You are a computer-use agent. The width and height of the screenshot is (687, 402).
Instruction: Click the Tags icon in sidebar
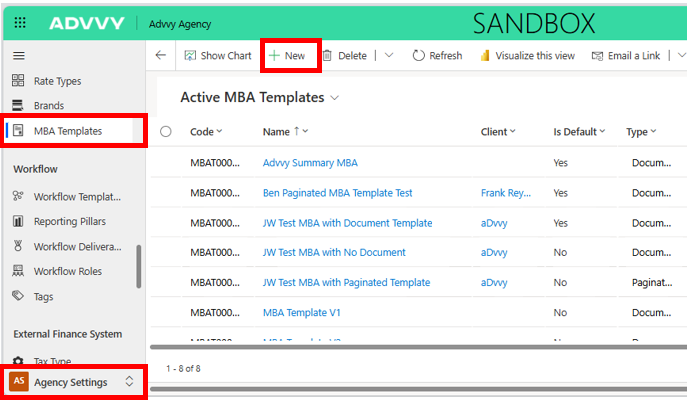pos(18,296)
